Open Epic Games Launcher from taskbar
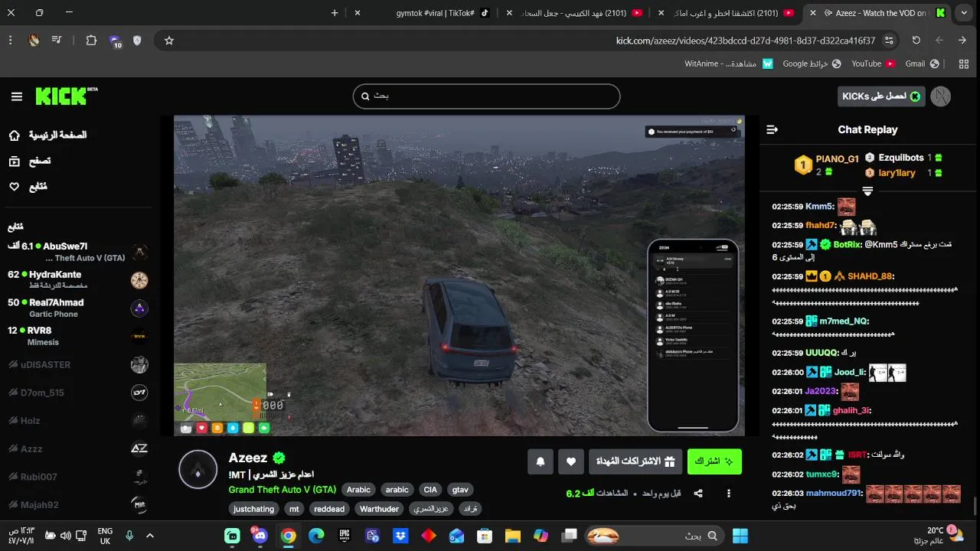Viewport: 980px width, 551px height. [x=345, y=536]
